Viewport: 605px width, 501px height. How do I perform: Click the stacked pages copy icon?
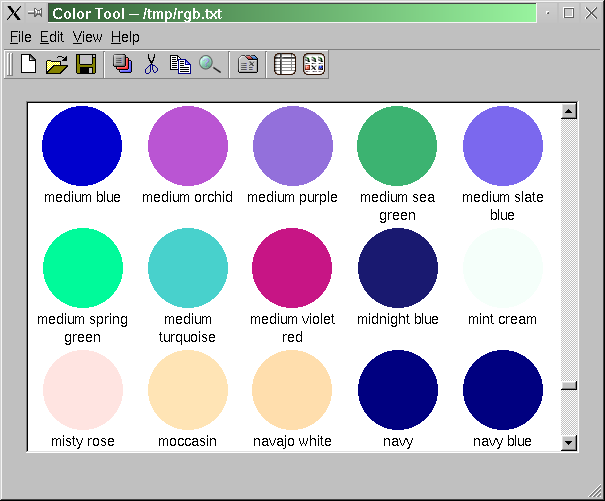123,64
